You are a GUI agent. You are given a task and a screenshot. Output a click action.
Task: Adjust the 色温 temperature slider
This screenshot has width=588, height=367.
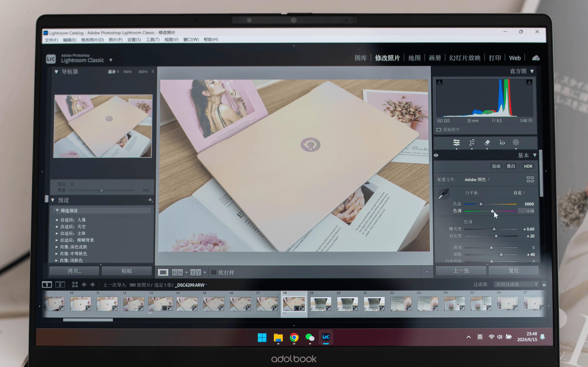click(481, 204)
